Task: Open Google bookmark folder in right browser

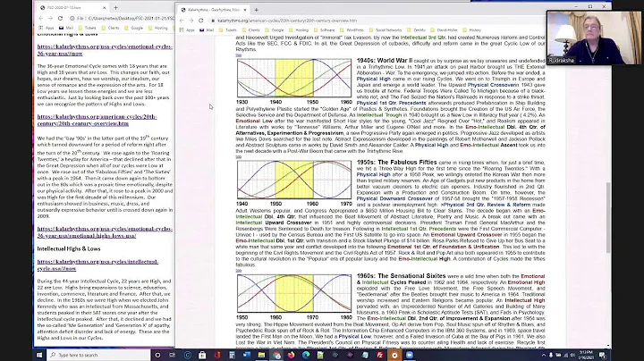Action: click(275, 30)
